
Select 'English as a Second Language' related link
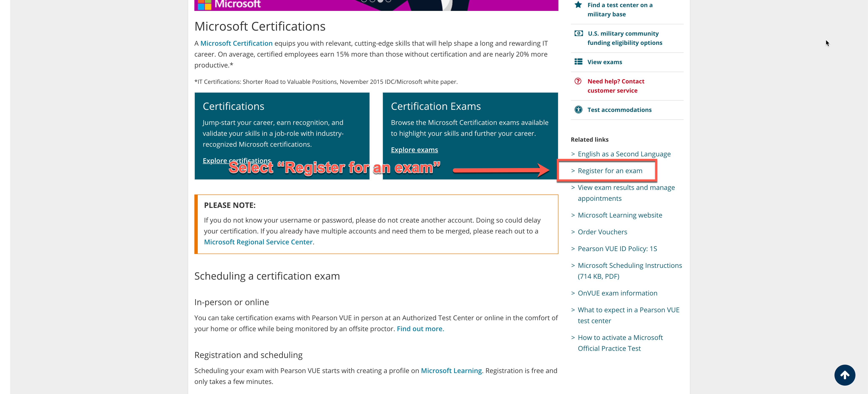(x=624, y=153)
